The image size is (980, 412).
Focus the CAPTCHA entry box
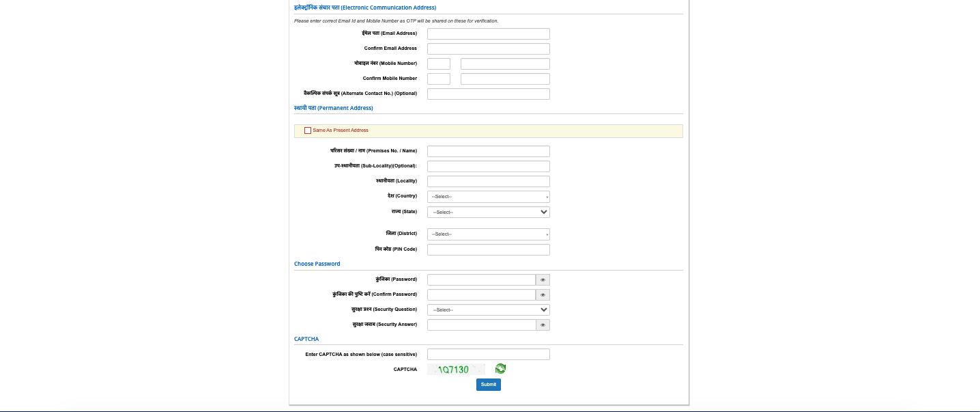487,354
